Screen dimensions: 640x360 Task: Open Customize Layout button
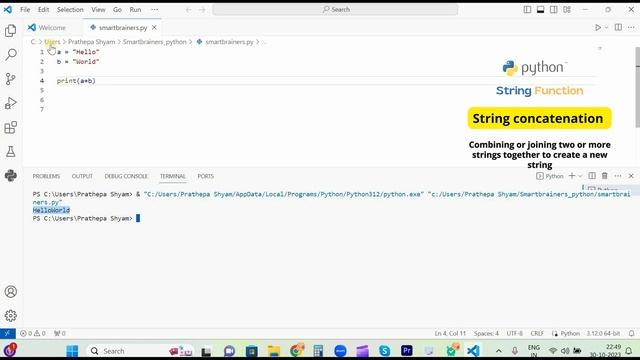(x=567, y=9)
